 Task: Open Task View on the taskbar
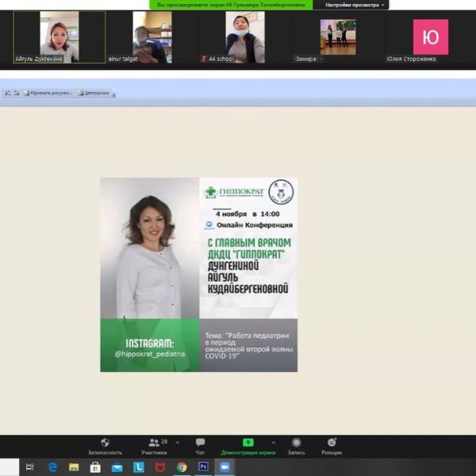click(x=30, y=467)
